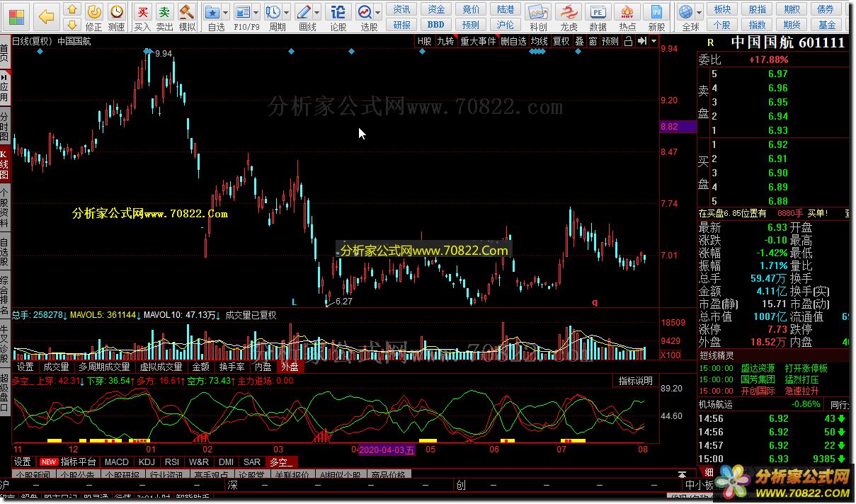856x504 pixels.
Task: Expand the 自选 dropdown arrow
Action: click(x=226, y=13)
